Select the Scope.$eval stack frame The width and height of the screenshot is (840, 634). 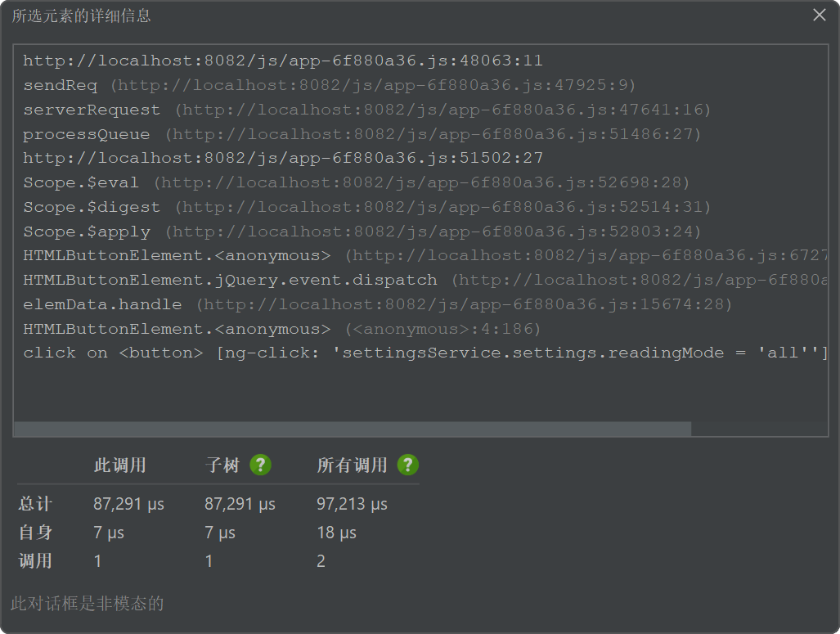pos(356,182)
